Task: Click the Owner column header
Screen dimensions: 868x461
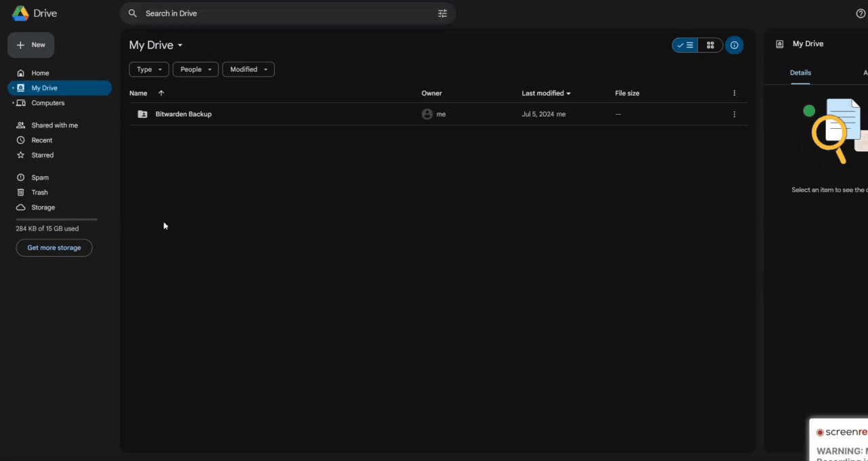Action: (431, 94)
